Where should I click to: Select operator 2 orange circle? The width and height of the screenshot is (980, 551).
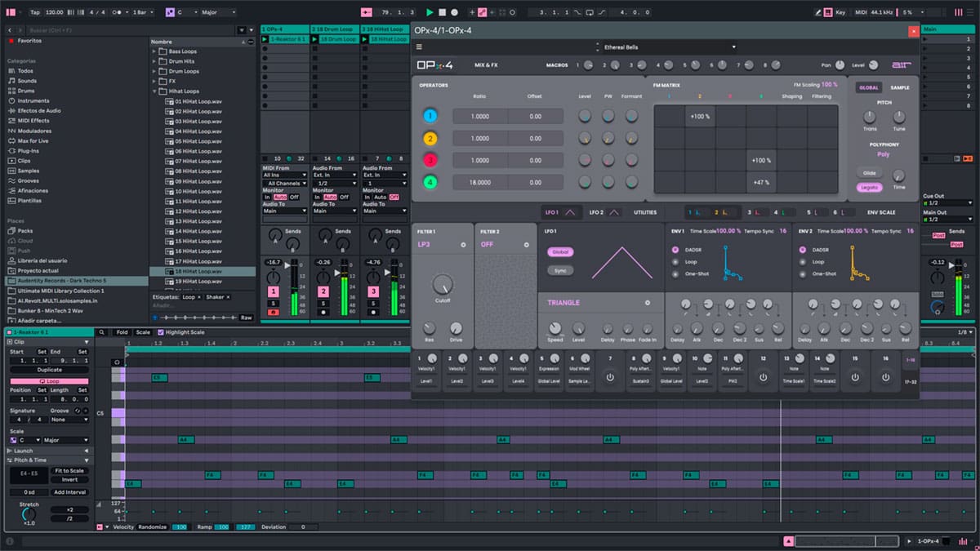click(430, 138)
